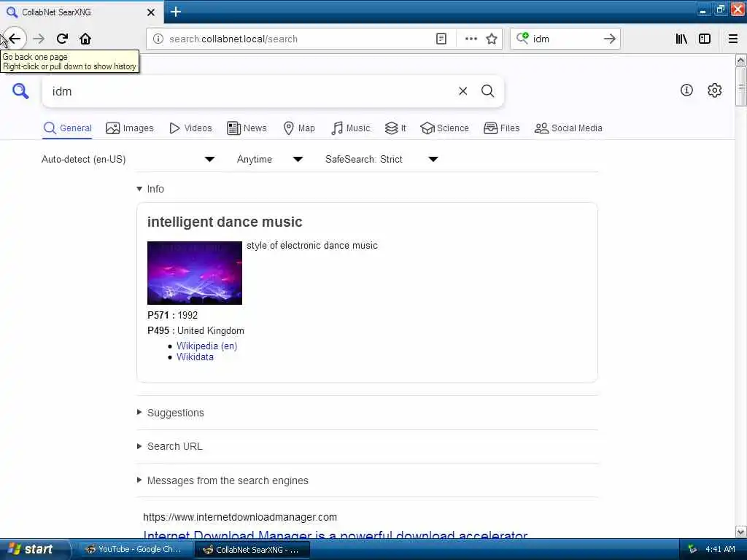Click the vertical scrollbar up arrow
The width and height of the screenshot is (747, 560).
[x=740, y=60]
